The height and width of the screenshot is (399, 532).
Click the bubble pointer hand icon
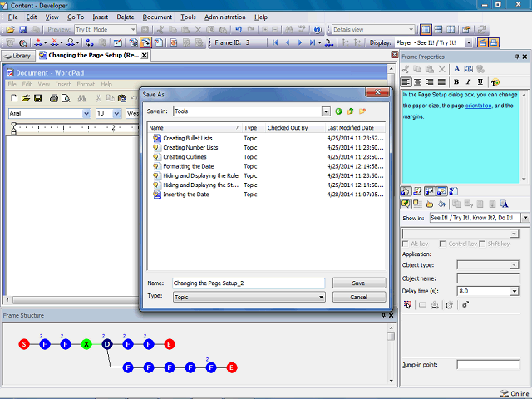pyautogui.click(x=430, y=204)
